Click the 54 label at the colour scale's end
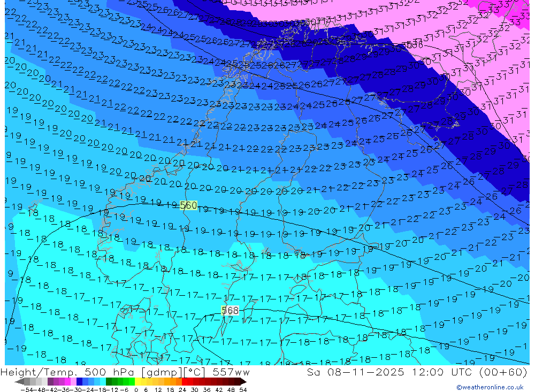535x392 pixels. tap(243, 390)
